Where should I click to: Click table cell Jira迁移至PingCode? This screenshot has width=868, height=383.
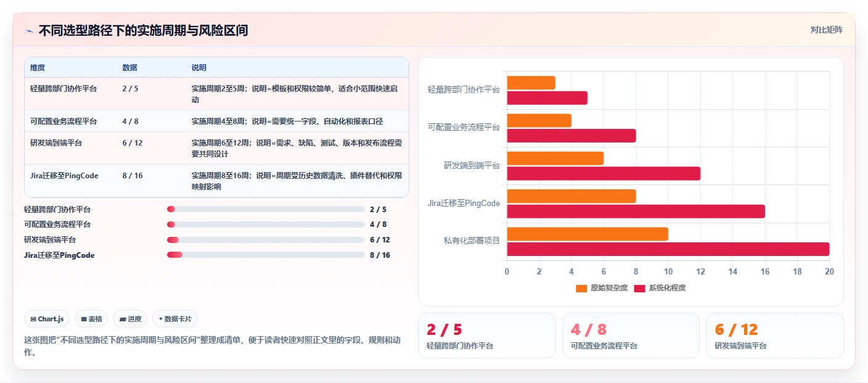tap(64, 176)
